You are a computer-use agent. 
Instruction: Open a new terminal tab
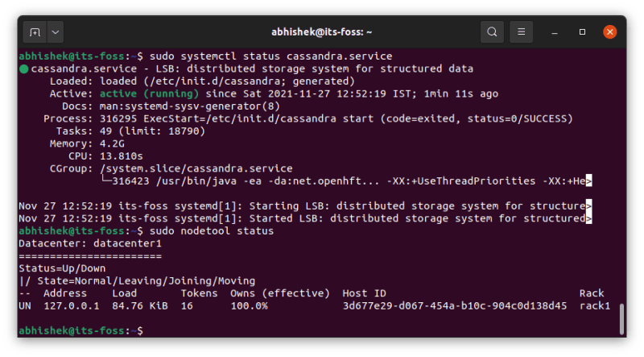tap(34, 33)
